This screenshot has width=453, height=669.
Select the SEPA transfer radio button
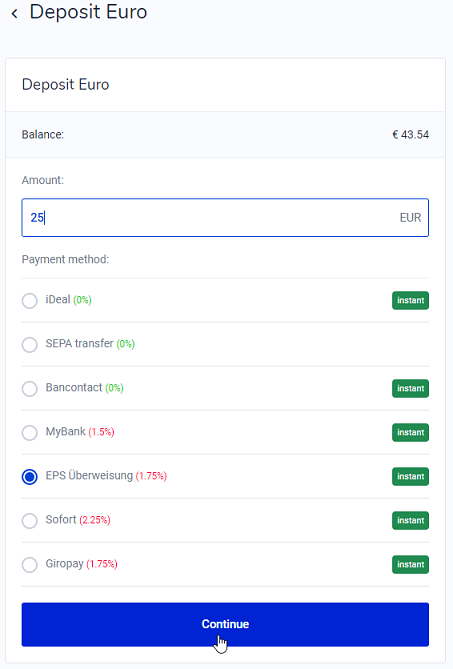[x=29, y=344]
